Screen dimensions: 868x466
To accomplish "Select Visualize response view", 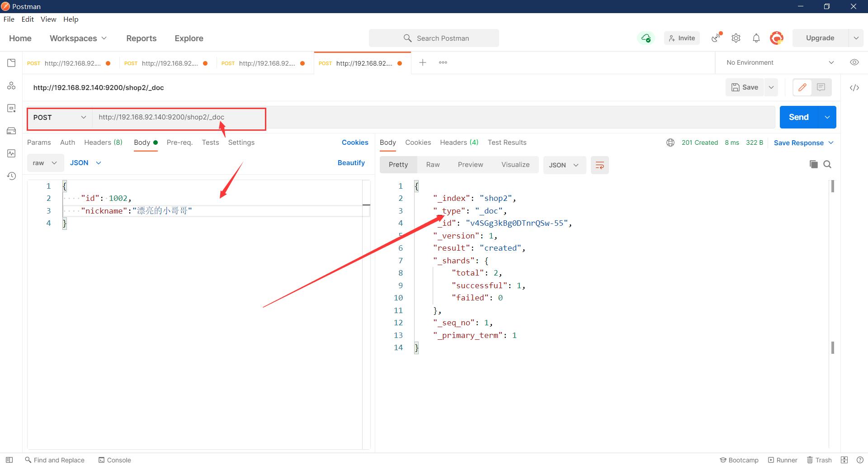I will pyautogui.click(x=515, y=165).
